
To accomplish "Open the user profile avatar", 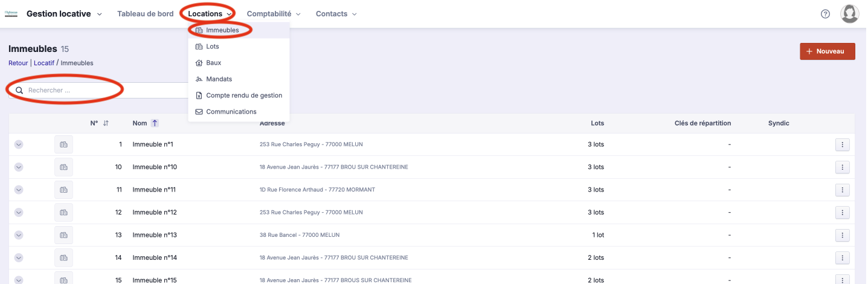I will pyautogui.click(x=849, y=14).
